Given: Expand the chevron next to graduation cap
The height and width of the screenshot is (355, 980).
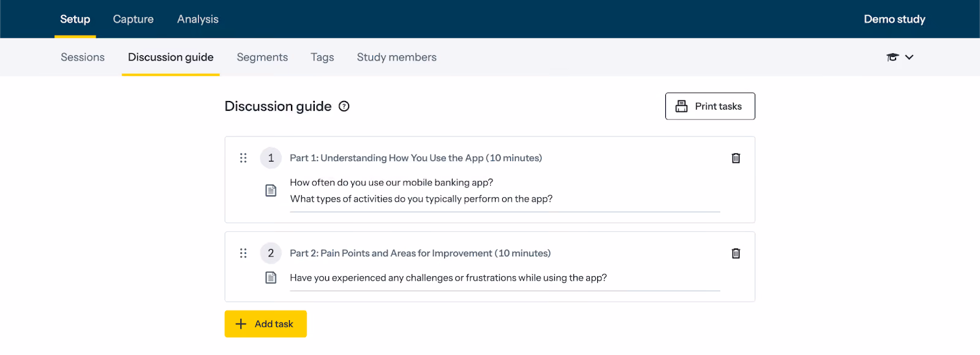Looking at the screenshot, I should point(909,57).
